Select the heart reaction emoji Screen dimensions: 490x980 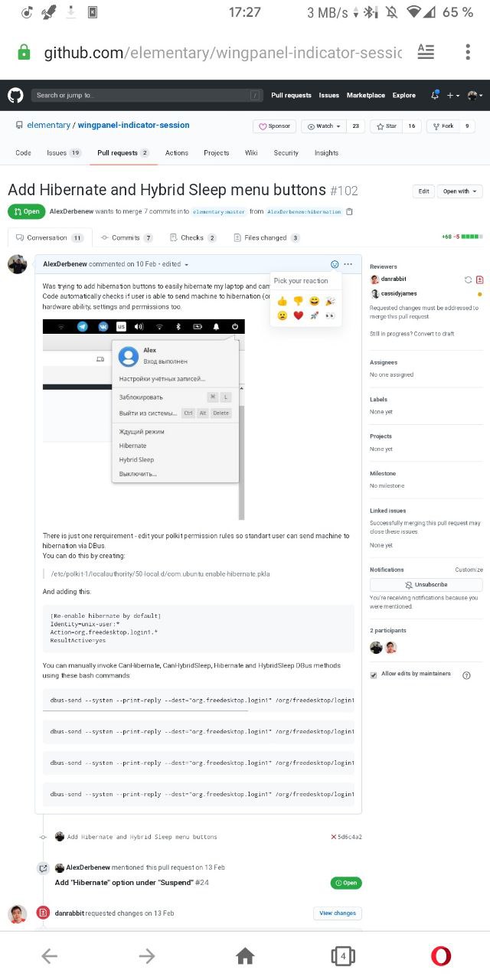[x=299, y=315]
